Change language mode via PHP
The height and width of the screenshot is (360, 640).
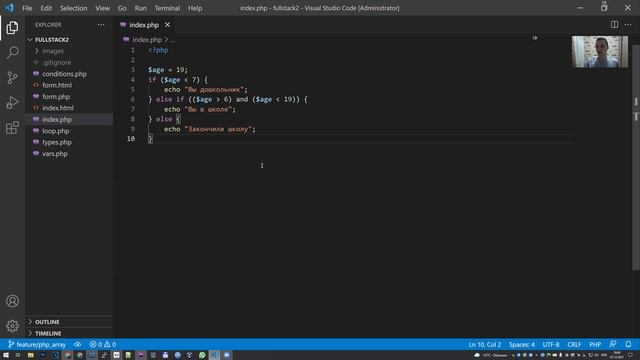[x=595, y=344]
